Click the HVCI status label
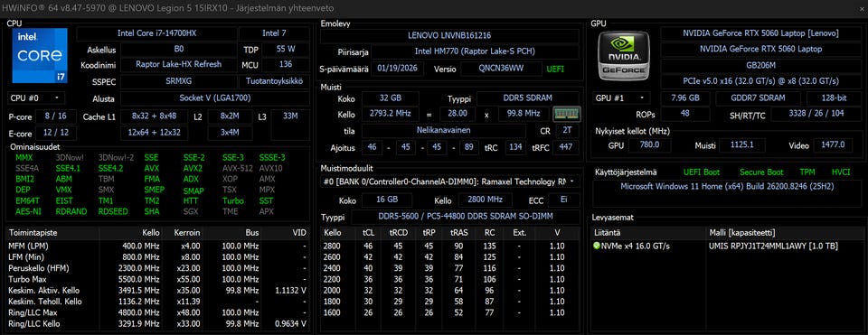The width and height of the screenshot is (868, 335). coord(840,172)
